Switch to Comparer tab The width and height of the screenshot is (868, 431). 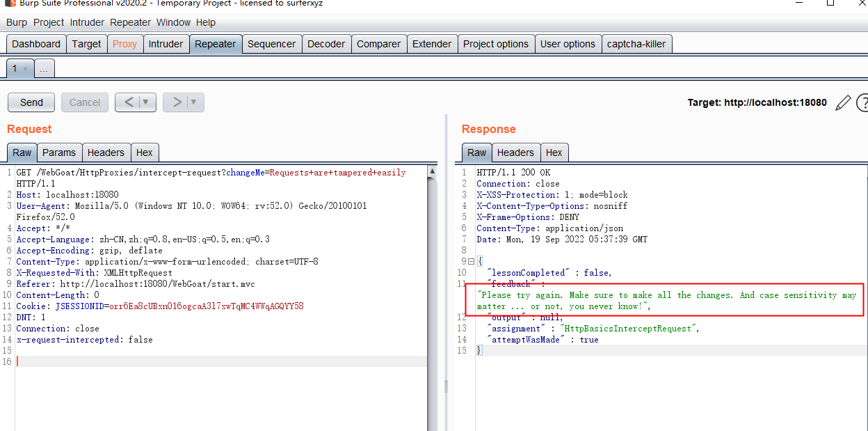pos(378,44)
